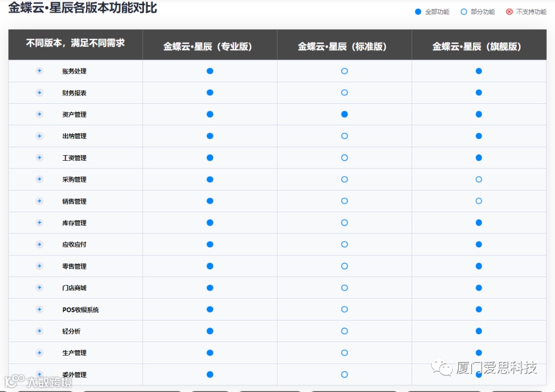Expand the 销售管理 row

pyautogui.click(x=39, y=201)
